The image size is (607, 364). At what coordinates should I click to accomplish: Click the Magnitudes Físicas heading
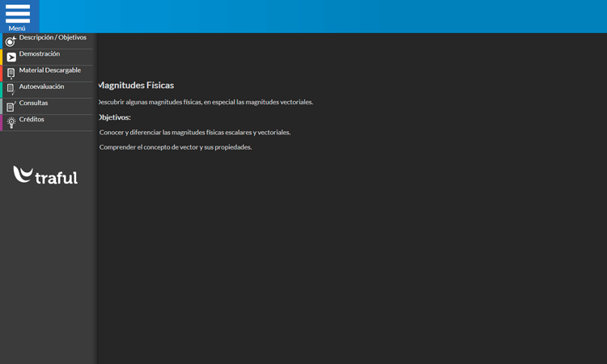pos(136,85)
